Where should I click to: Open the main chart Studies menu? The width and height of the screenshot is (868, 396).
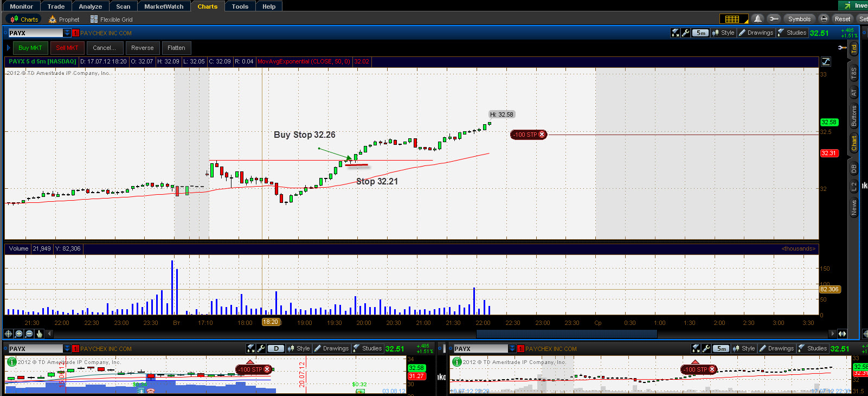pos(792,33)
